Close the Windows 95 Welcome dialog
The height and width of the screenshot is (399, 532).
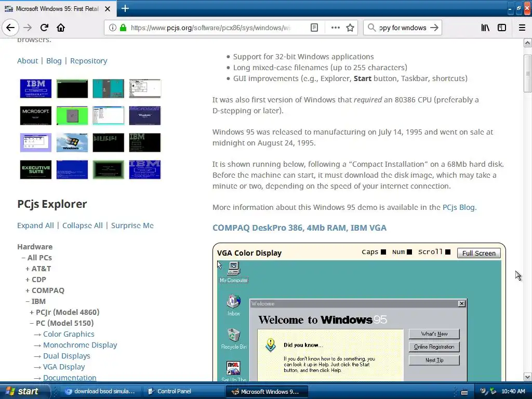(x=461, y=303)
